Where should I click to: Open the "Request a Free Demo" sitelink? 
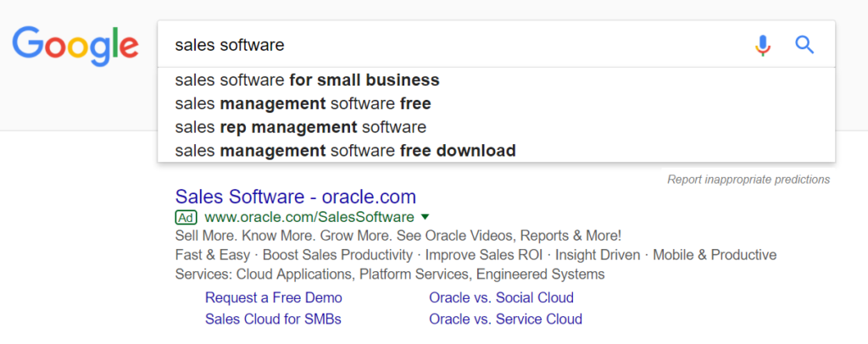[x=274, y=298]
